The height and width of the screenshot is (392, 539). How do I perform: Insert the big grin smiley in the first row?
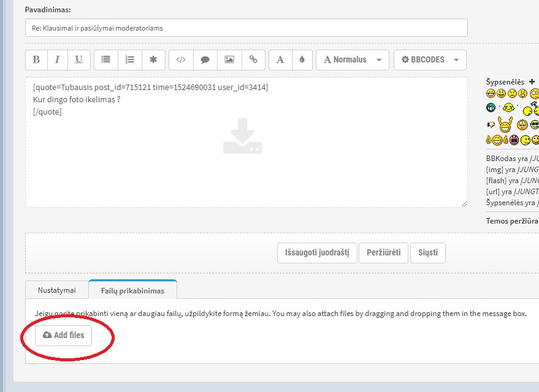click(491, 93)
